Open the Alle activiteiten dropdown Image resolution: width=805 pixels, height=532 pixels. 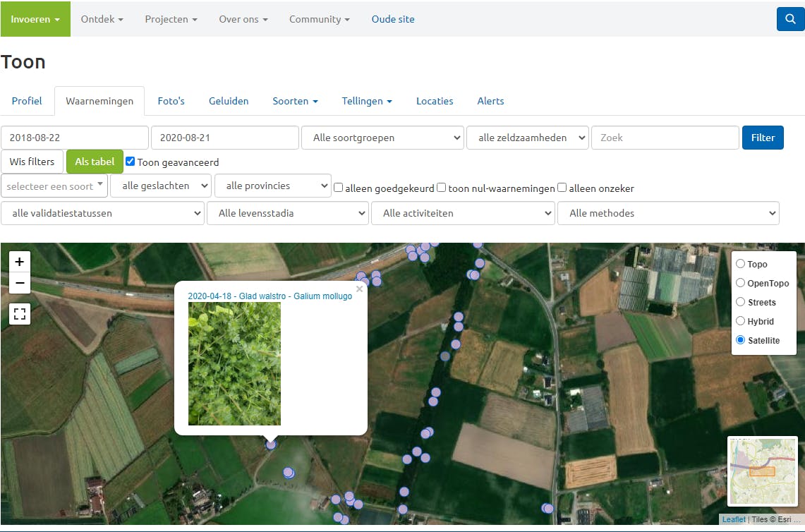point(463,213)
